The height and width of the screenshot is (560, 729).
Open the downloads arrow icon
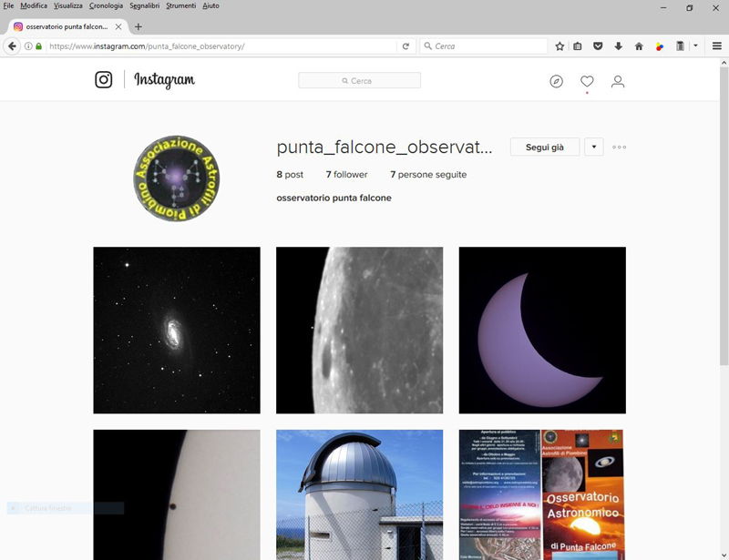point(619,46)
